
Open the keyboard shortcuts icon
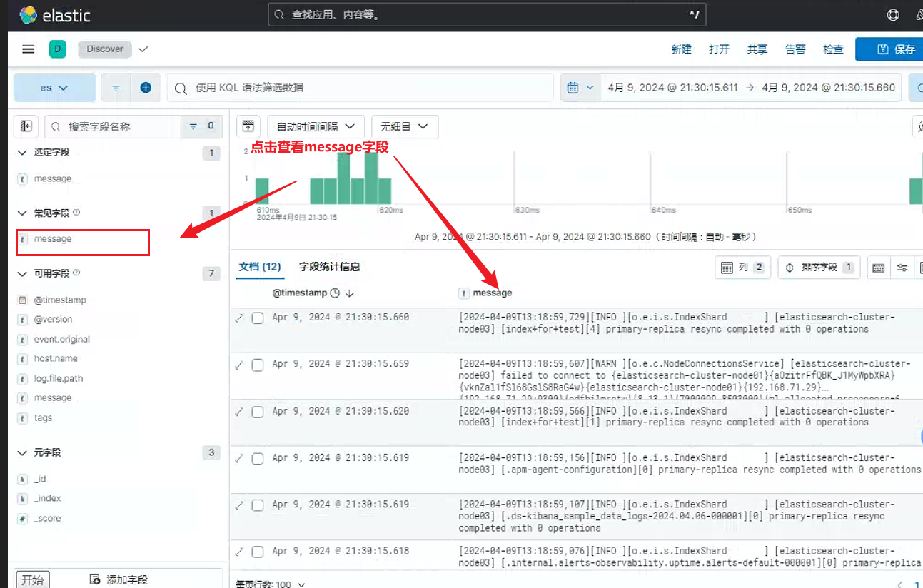(879, 268)
